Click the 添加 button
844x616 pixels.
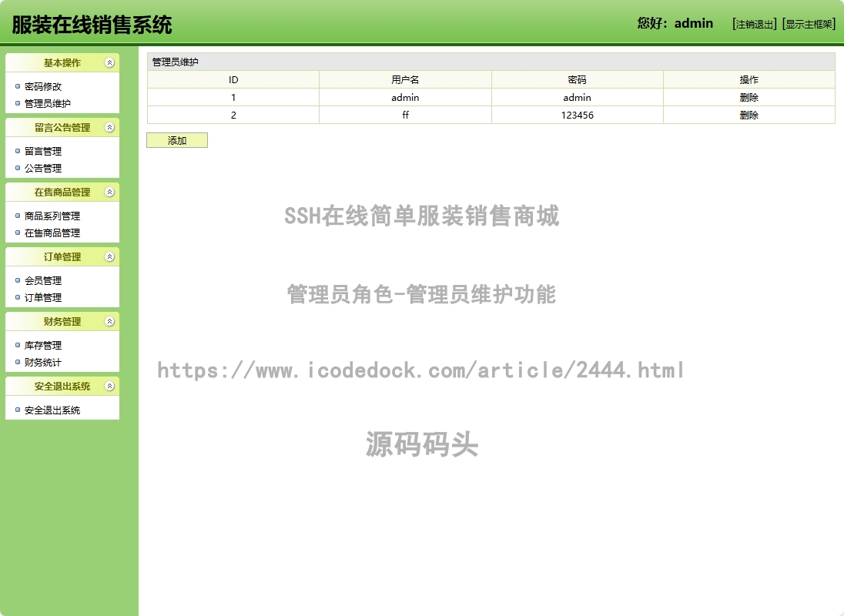click(177, 140)
